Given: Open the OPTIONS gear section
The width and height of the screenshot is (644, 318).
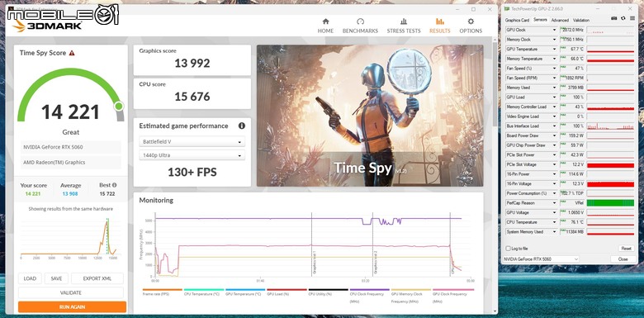Looking at the screenshot, I should point(471,26).
